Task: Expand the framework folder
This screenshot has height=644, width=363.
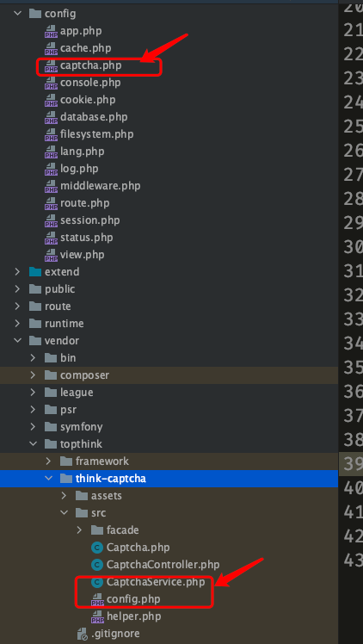Action: click(x=48, y=461)
